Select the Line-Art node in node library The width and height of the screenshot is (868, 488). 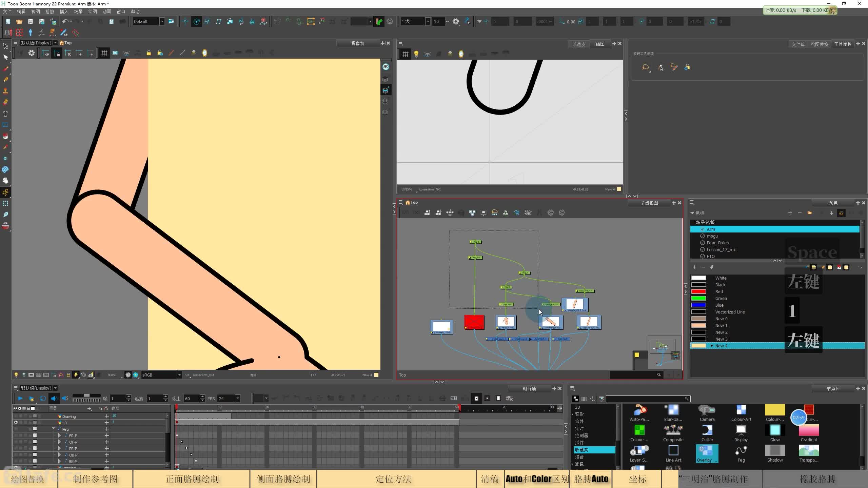coord(673,454)
